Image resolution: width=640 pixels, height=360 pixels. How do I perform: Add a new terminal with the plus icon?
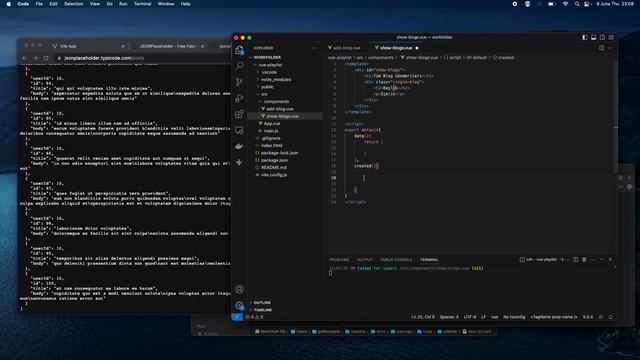[x=562, y=260]
